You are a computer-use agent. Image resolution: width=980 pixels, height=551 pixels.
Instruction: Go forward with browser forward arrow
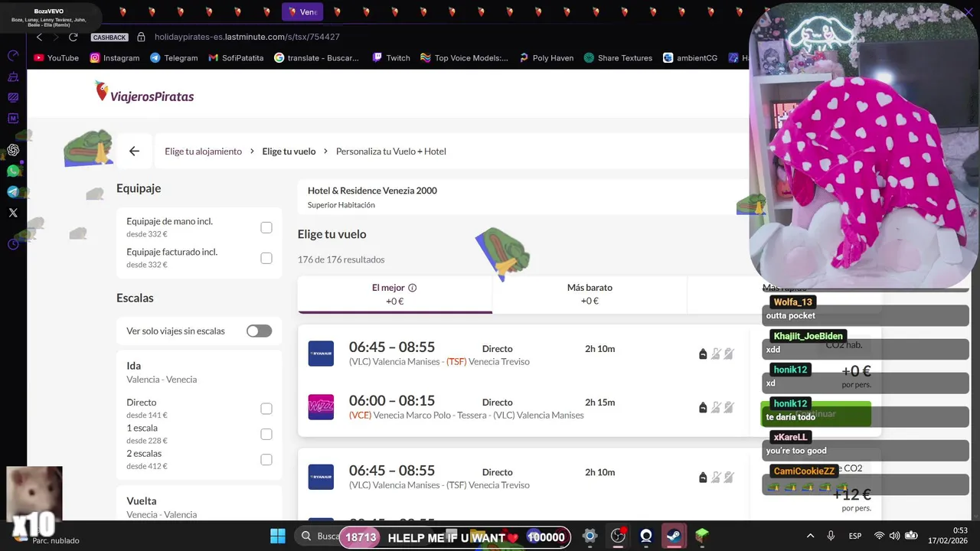click(56, 37)
